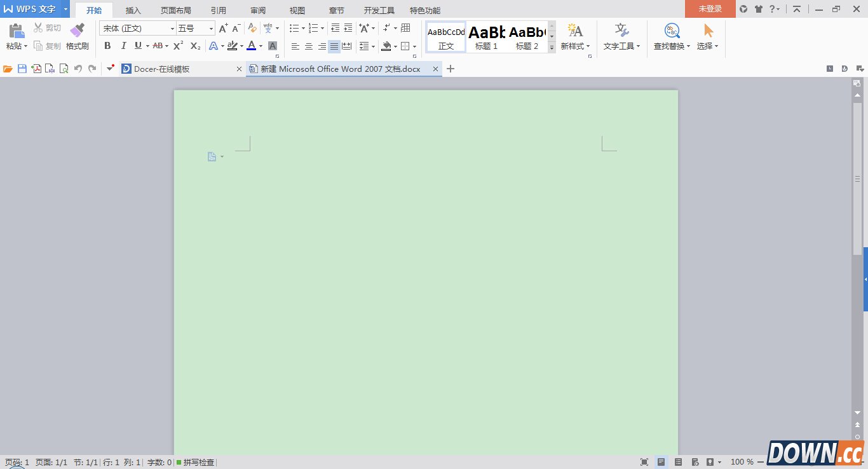This screenshot has width=868, height=469.
Task: Switch to the 插入 (Insert) ribbon tab
Action: 133,10
